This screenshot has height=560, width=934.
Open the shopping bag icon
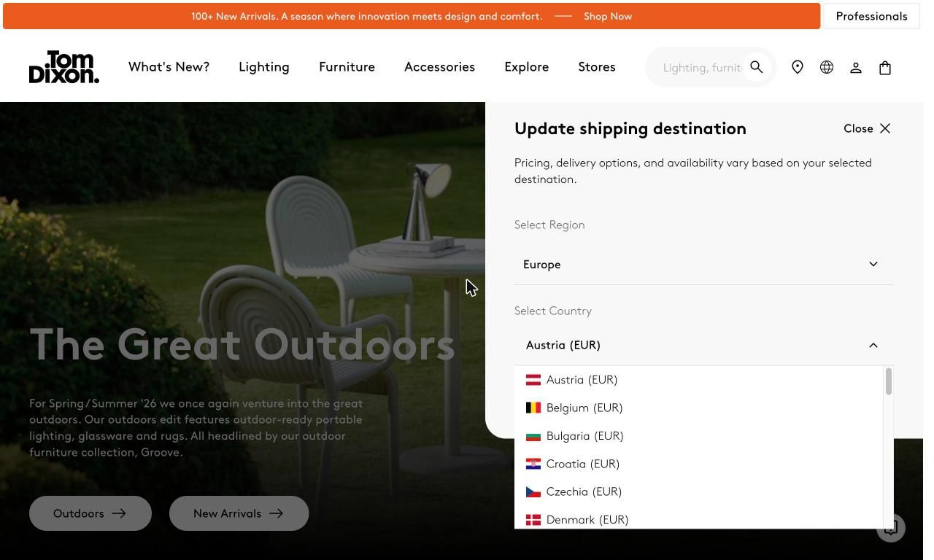coord(885,67)
